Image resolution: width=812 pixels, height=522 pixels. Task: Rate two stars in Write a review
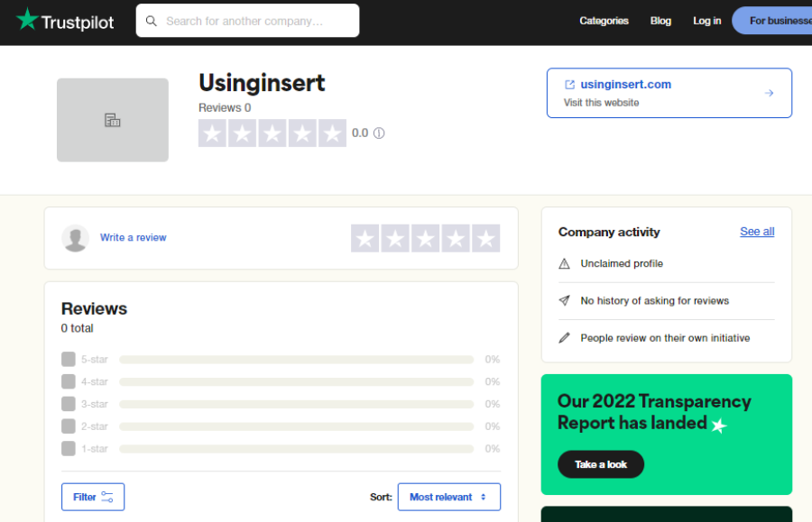[395, 239]
